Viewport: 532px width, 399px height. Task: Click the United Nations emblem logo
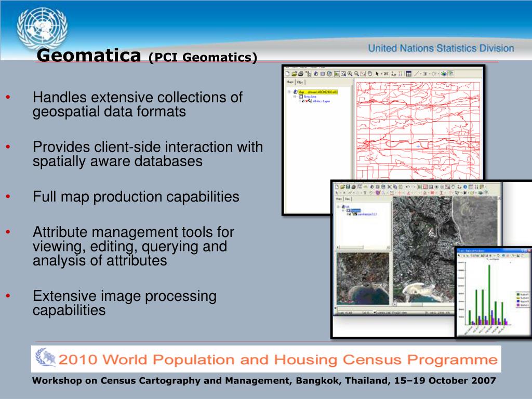point(42,29)
